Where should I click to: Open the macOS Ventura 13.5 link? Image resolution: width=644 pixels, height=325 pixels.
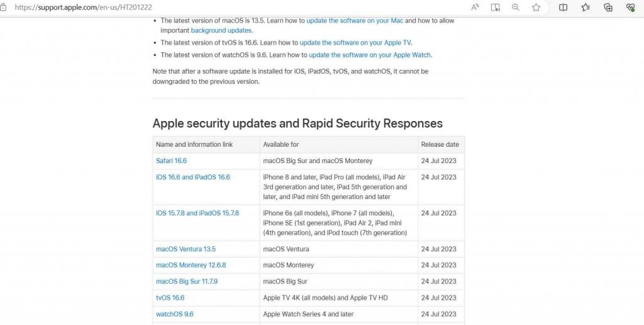coord(186,249)
